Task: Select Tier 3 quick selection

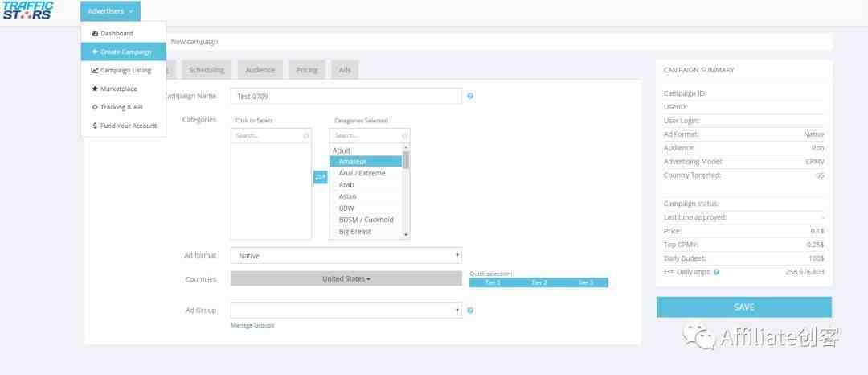Action: pos(585,282)
